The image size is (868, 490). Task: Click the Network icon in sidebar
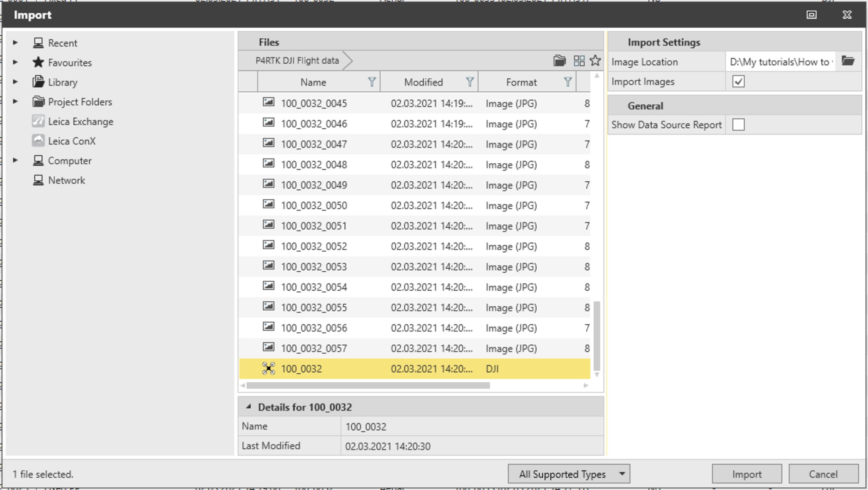click(38, 180)
